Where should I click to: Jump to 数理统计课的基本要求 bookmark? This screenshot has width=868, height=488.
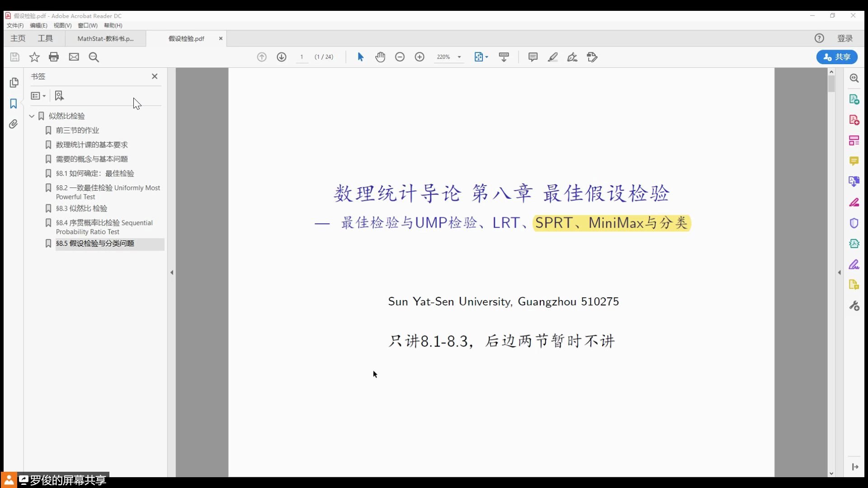[x=92, y=145]
